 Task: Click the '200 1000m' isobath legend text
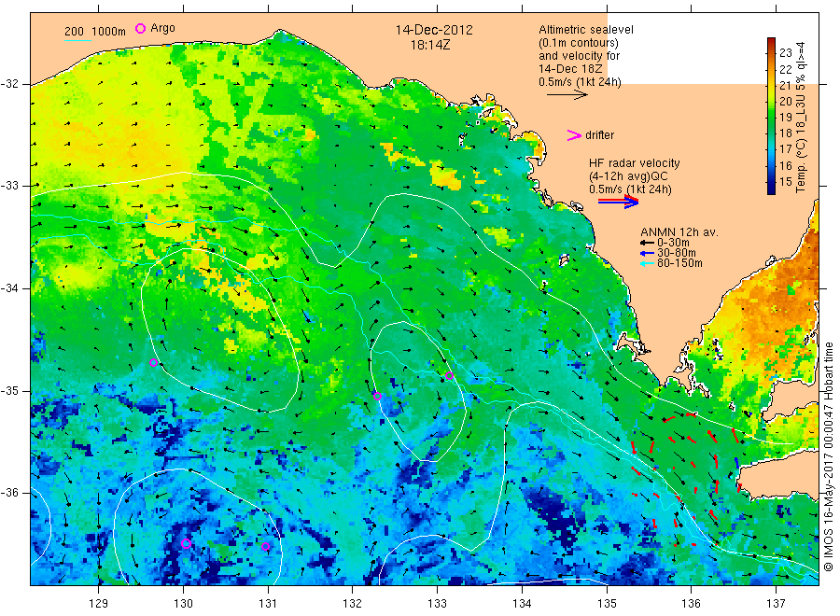pyautogui.click(x=95, y=31)
